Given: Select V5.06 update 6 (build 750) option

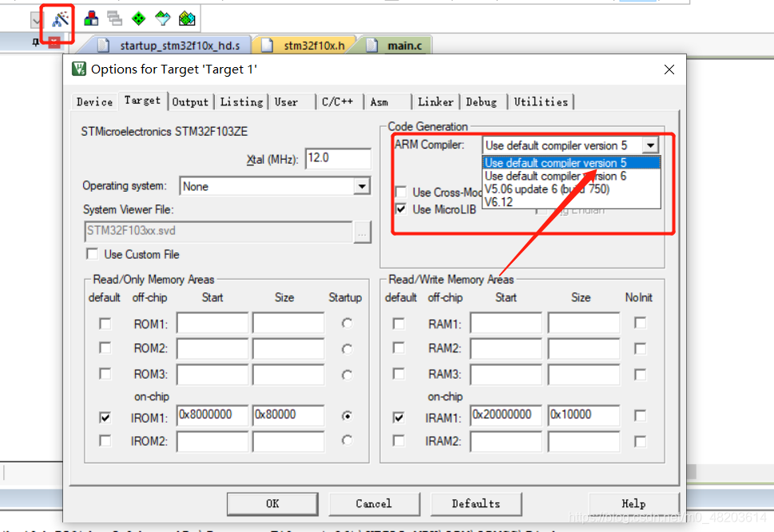Looking at the screenshot, I should [571, 189].
